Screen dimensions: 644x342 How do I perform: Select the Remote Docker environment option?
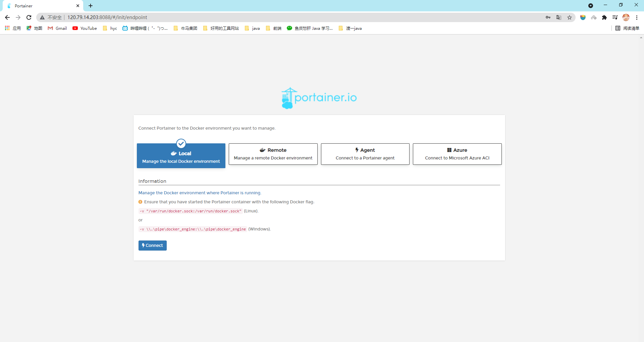[x=273, y=154]
